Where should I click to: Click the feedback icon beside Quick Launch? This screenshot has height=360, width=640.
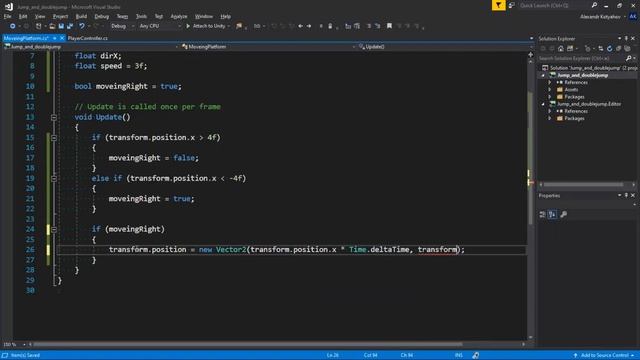coord(512,5)
